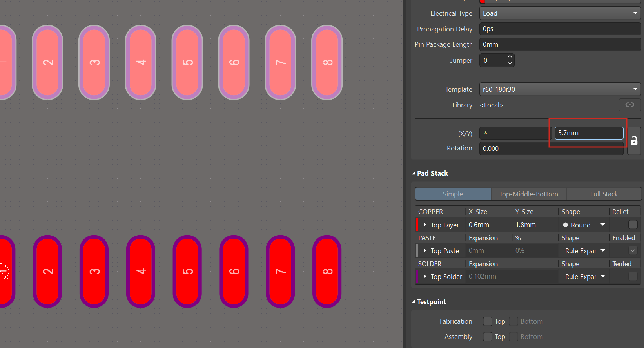Toggle Top Solder Tented checkbox

(633, 276)
